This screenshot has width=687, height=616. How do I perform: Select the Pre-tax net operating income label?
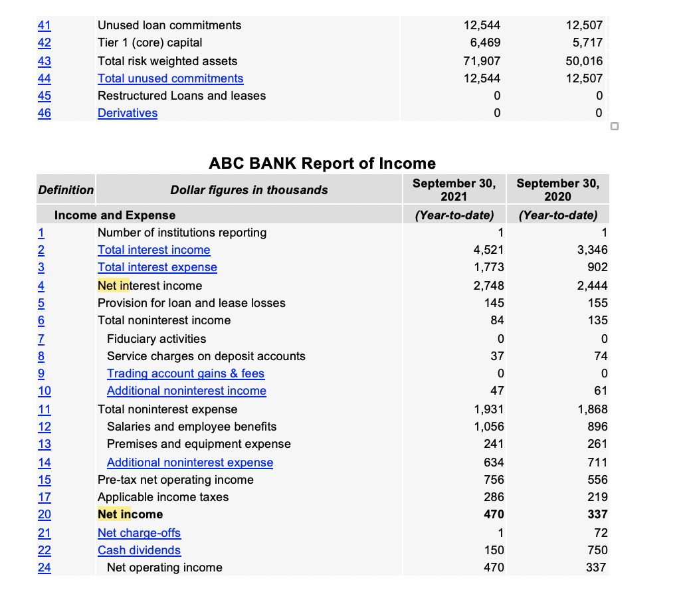[175, 480]
